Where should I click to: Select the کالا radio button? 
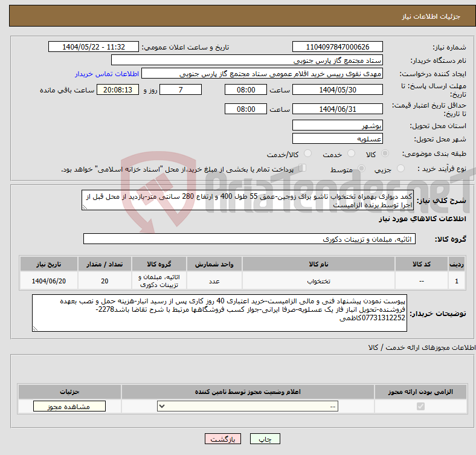coord(386,154)
